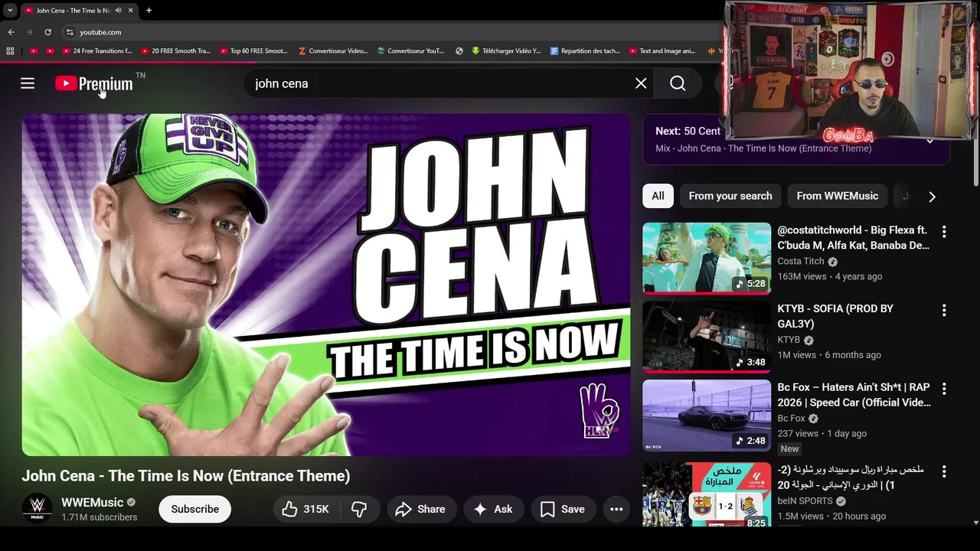Save the video to a playlist

[x=563, y=509]
